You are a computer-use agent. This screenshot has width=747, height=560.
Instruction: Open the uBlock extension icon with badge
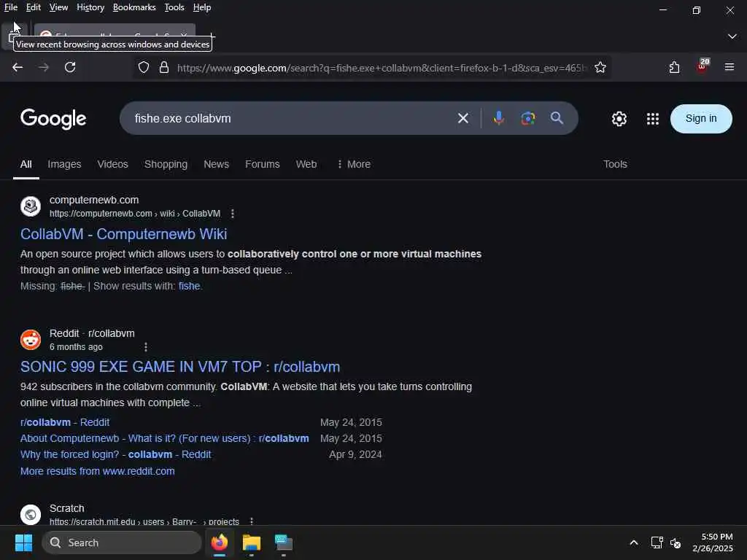(703, 66)
